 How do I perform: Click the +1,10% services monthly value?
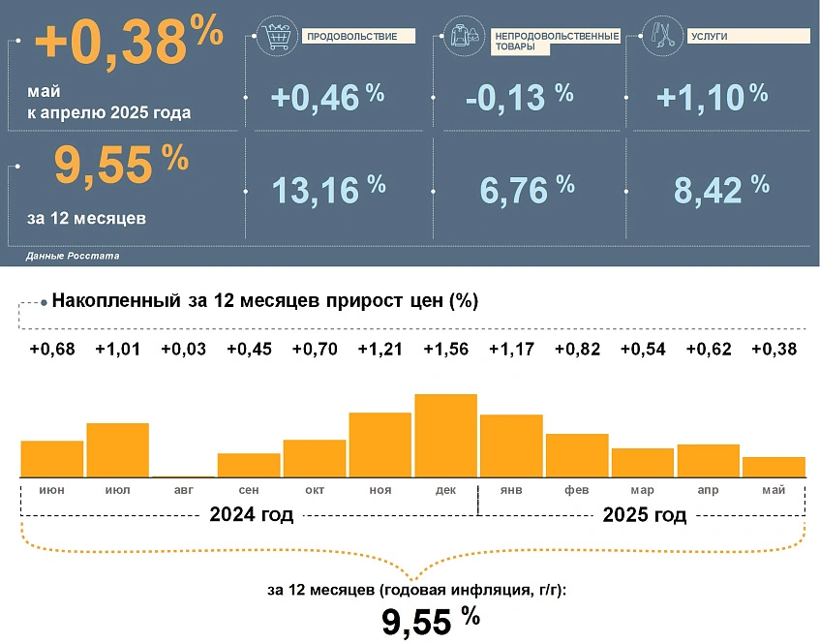click(712, 97)
